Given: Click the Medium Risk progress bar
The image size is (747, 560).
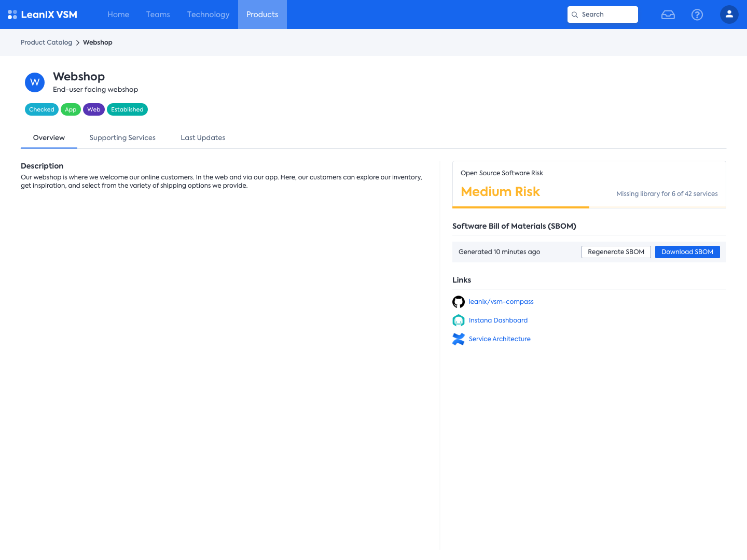Looking at the screenshot, I should click(589, 207).
